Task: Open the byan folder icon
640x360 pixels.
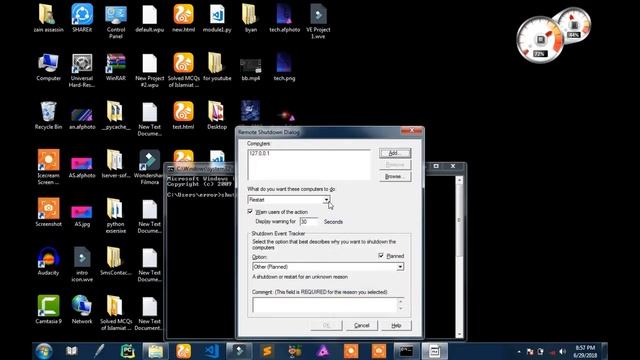Action: point(251,18)
